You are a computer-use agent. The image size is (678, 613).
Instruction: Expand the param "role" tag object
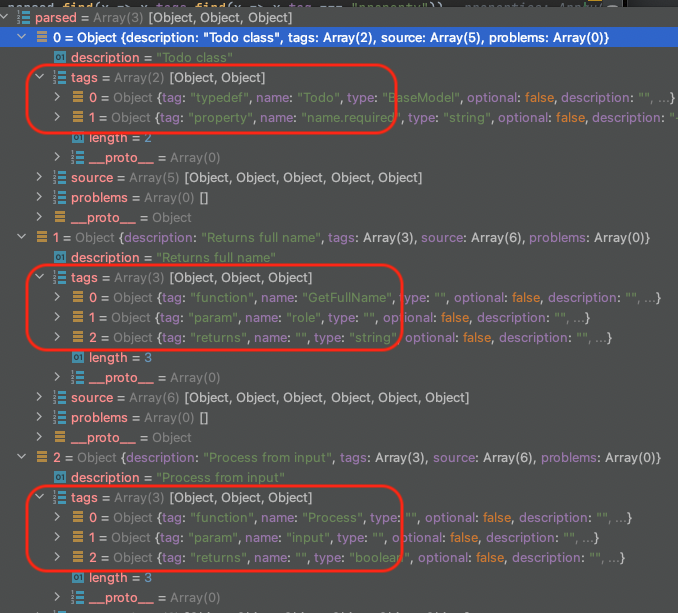(57, 317)
